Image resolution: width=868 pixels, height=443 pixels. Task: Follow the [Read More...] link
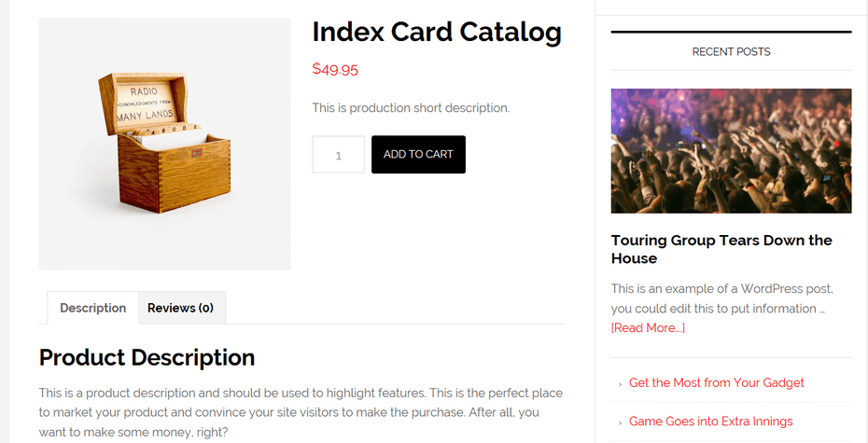pyautogui.click(x=648, y=327)
